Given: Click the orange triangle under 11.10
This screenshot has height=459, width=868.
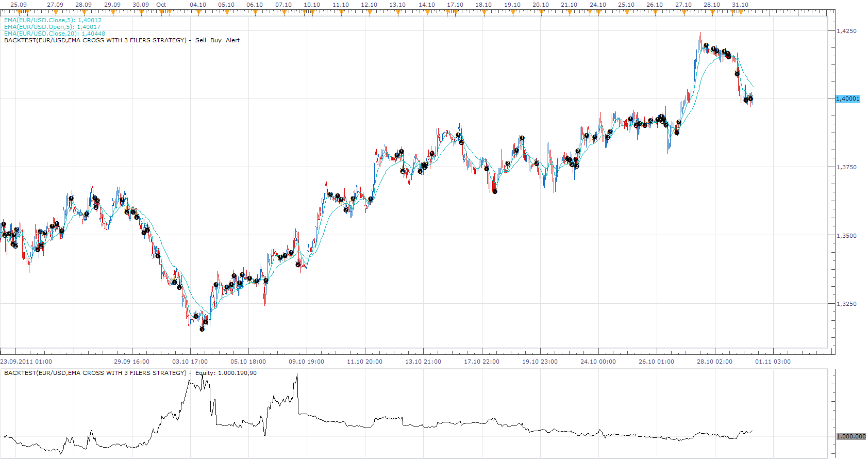Looking at the screenshot, I should pos(341,12).
